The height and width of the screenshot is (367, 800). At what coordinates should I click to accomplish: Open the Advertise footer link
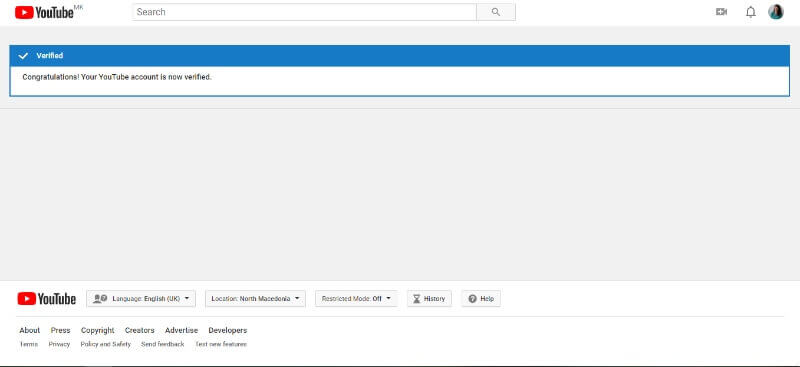[181, 330]
